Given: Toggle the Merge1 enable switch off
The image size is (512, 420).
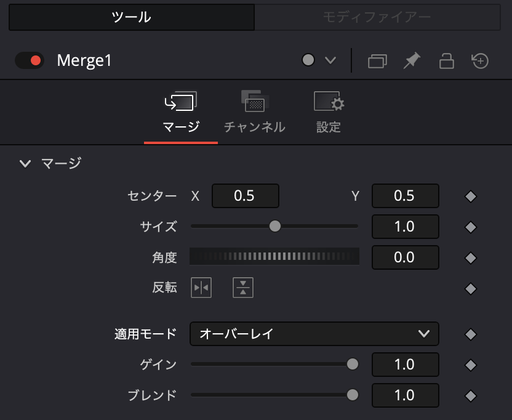Looking at the screenshot, I should pyautogui.click(x=29, y=60).
